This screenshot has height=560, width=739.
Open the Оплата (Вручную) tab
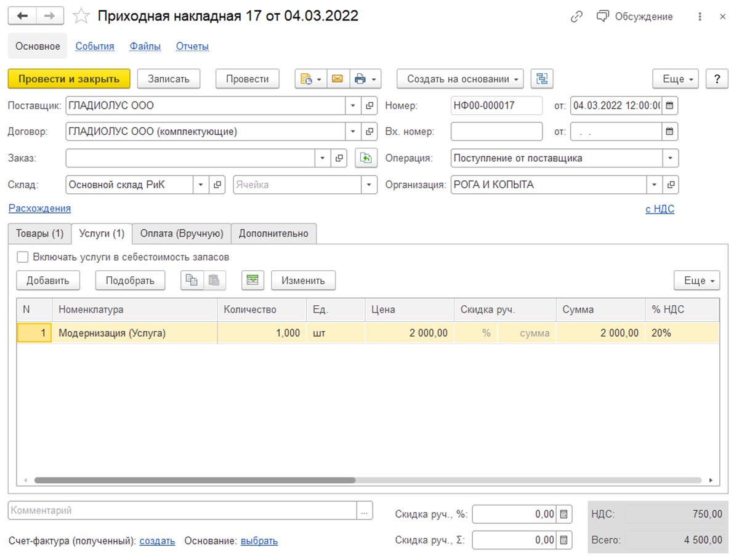[x=181, y=234]
